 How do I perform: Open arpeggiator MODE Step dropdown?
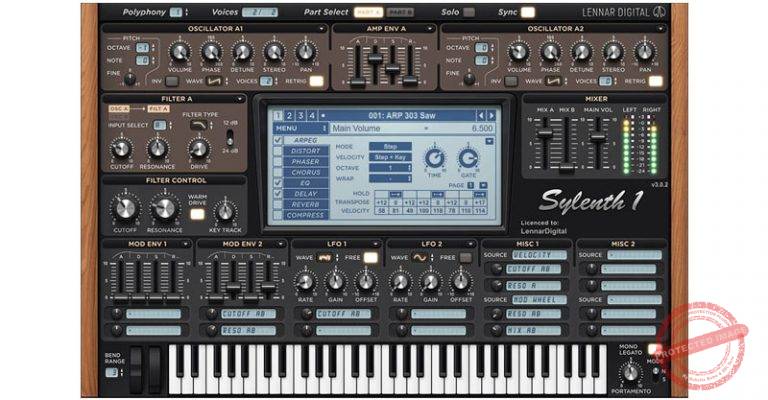tap(390, 146)
